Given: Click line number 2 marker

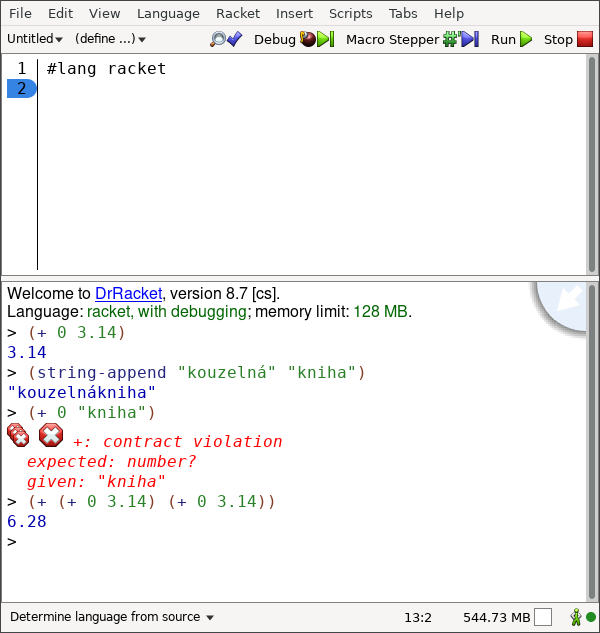Looking at the screenshot, I should pos(21,88).
